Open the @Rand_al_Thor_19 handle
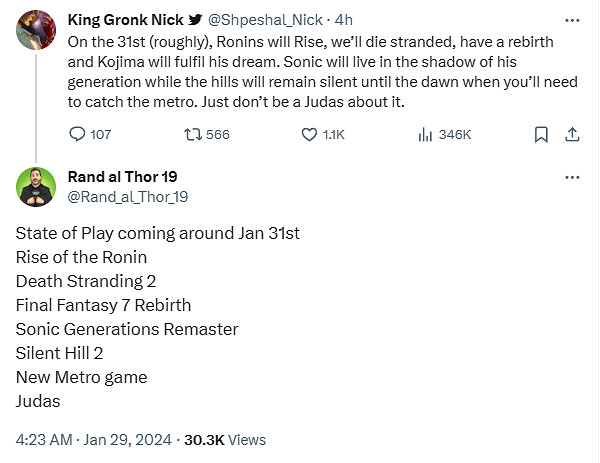The height and width of the screenshot is (463, 600). tap(127, 196)
